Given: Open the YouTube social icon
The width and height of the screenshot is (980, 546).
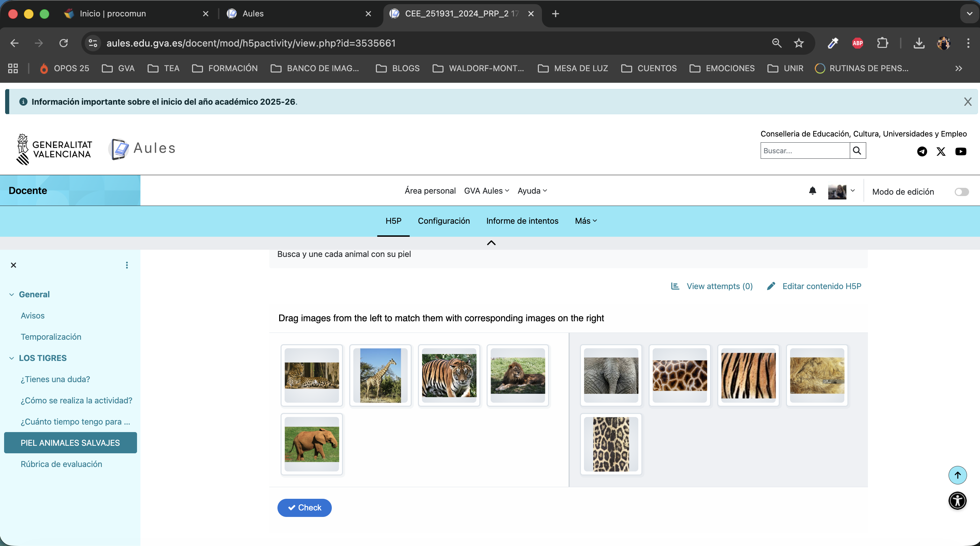Looking at the screenshot, I should [x=960, y=152].
